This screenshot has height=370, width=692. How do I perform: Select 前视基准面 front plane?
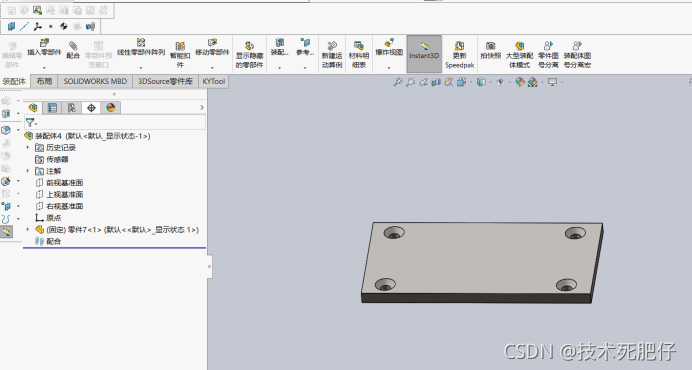coord(59,183)
